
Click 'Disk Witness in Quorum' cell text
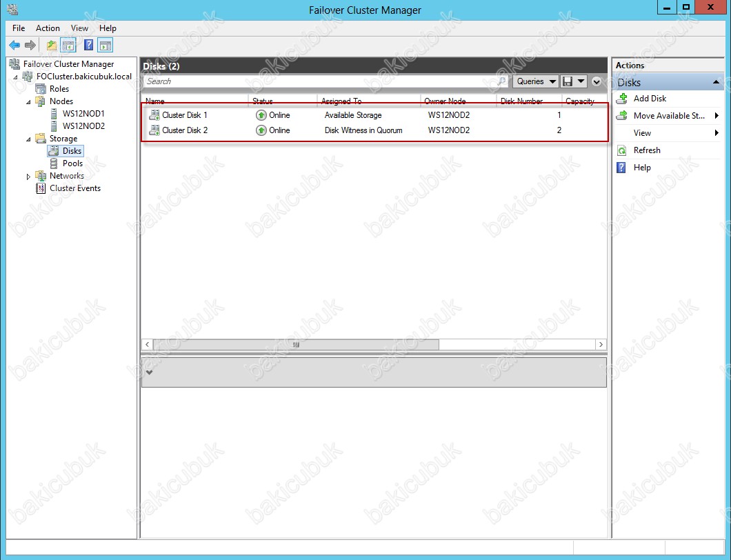click(x=363, y=130)
